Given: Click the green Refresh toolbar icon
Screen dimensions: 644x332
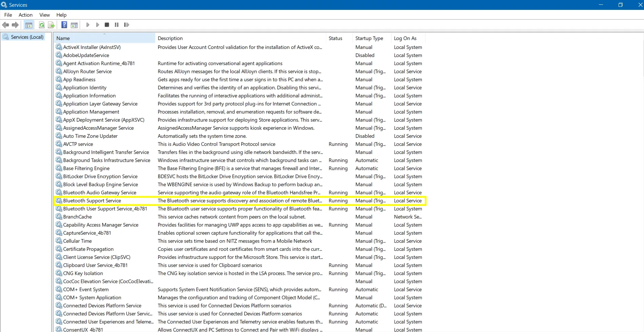Looking at the screenshot, I should [41, 25].
